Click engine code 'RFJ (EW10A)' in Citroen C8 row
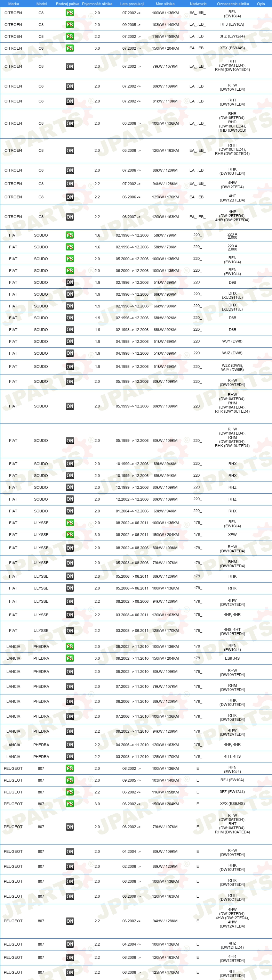This screenshot has width=272, height=980. click(232, 24)
